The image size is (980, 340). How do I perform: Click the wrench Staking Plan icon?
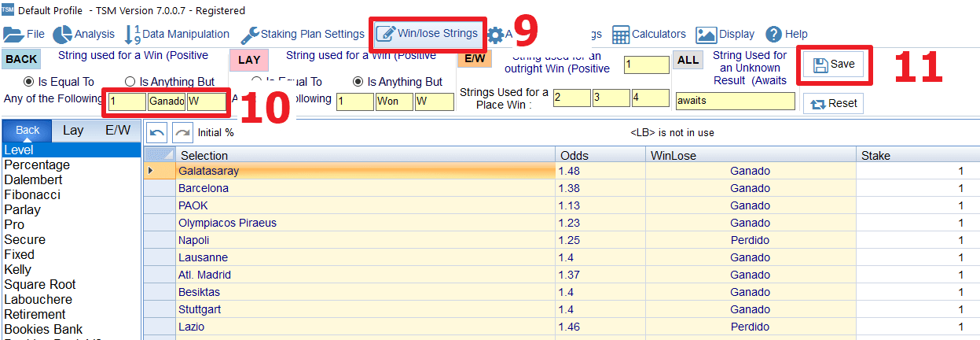coord(249,35)
